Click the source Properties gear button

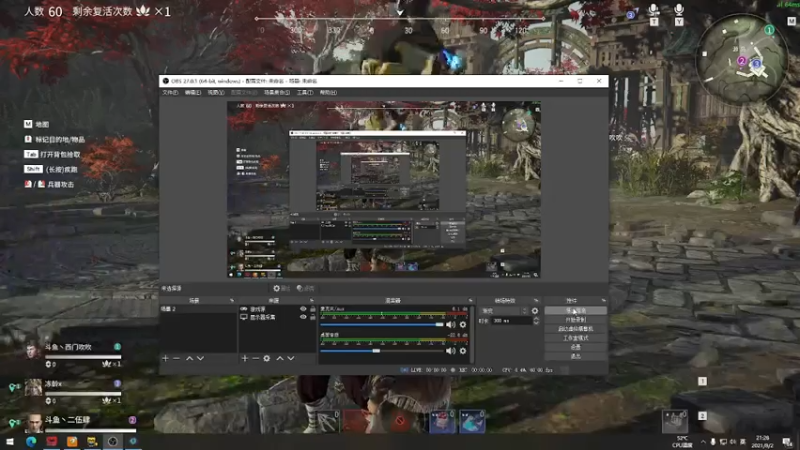(x=281, y=288)
